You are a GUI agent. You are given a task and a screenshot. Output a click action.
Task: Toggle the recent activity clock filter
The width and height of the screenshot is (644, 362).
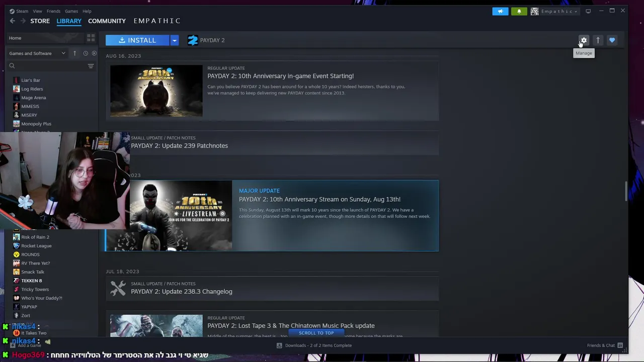pos(86,53)
